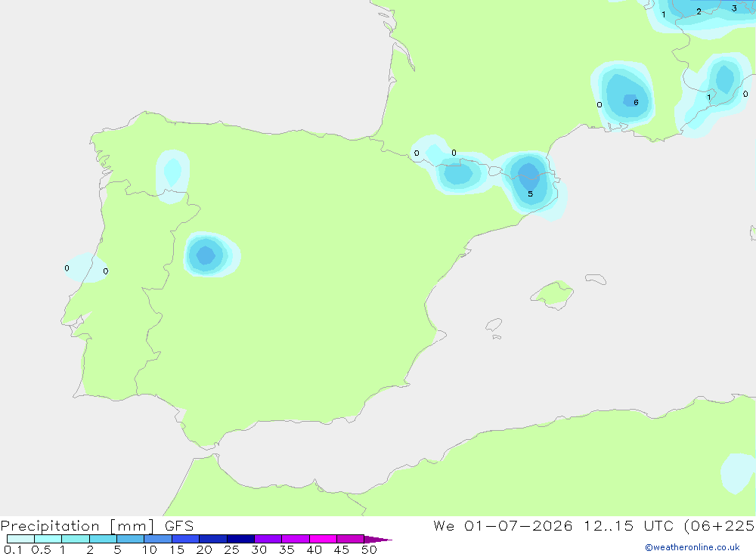Click the 'Precipitation [mm] GFS' title
This screenshot has height=554, width=756.
97,525
